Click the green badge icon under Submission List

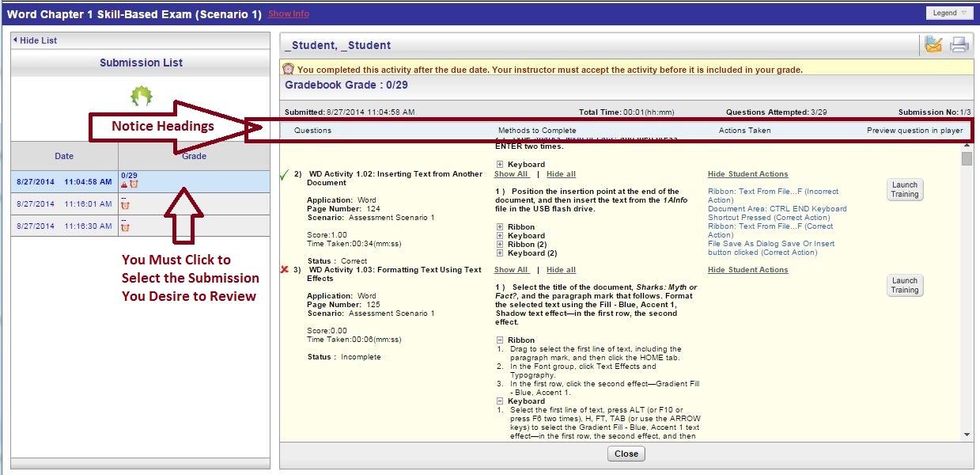click(x=141, y=97)
